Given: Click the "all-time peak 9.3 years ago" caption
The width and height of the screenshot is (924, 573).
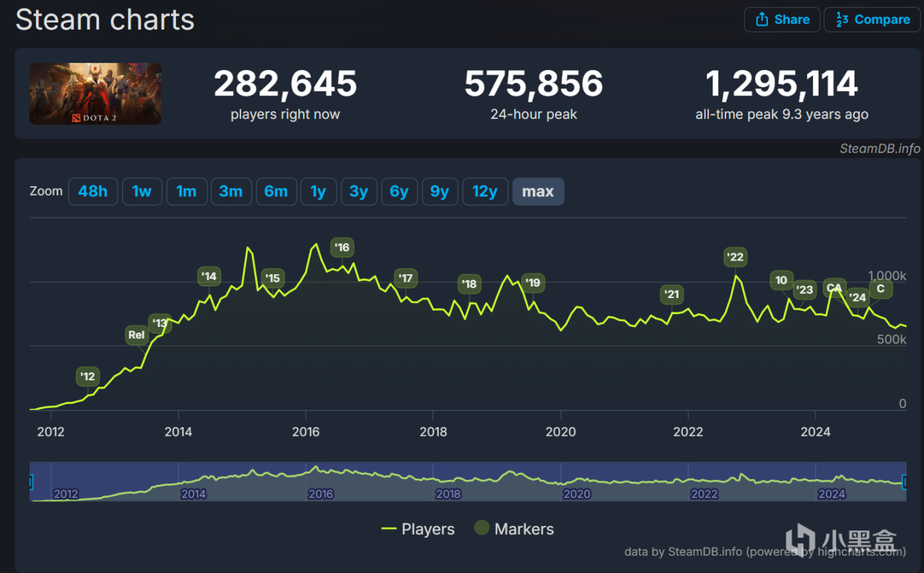Looking at the screenshot, I should [782, 114].
